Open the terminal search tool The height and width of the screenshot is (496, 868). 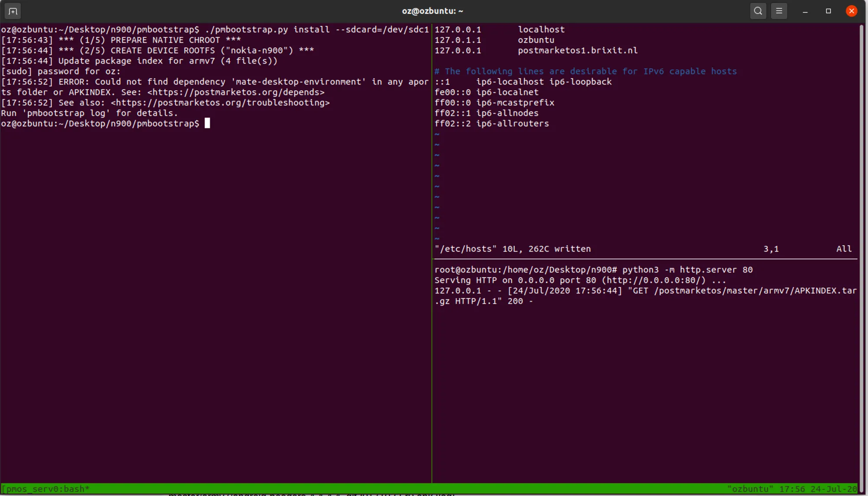(758, 11)
